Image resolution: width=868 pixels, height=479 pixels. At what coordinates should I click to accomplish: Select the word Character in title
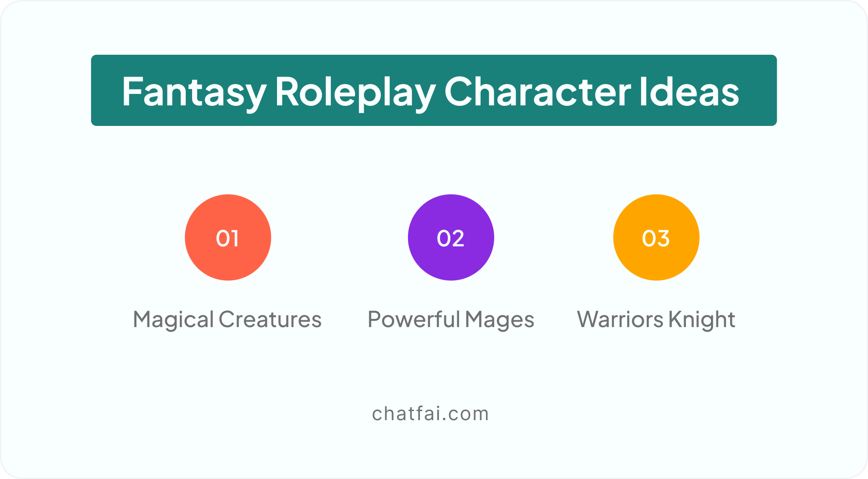pyautogui.click(x=538, y=92)
